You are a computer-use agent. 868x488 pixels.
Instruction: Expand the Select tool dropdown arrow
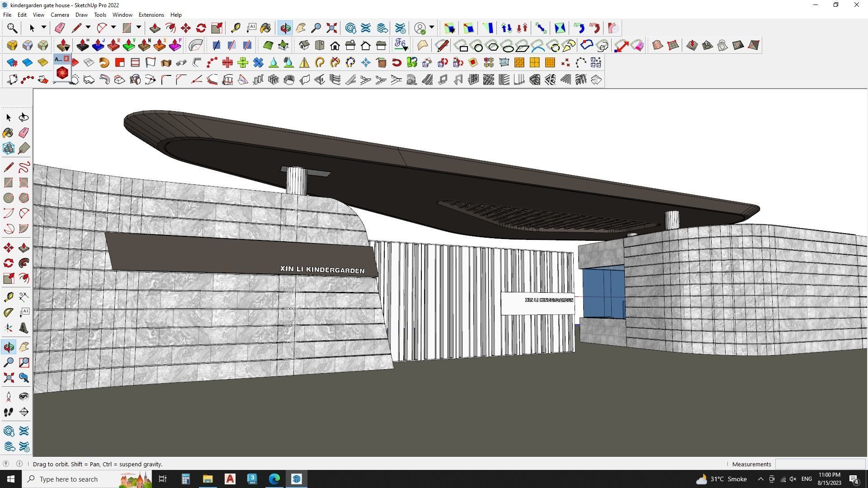point(43,28)
